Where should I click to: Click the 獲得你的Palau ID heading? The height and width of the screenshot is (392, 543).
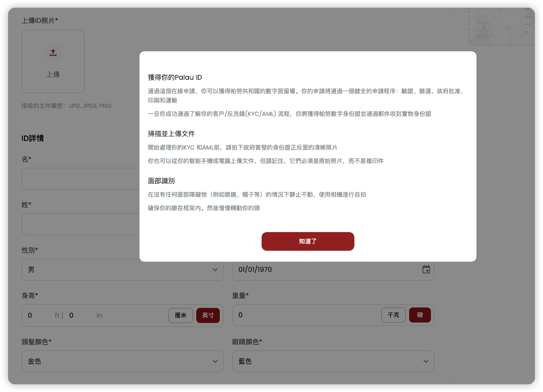(175, 77)
